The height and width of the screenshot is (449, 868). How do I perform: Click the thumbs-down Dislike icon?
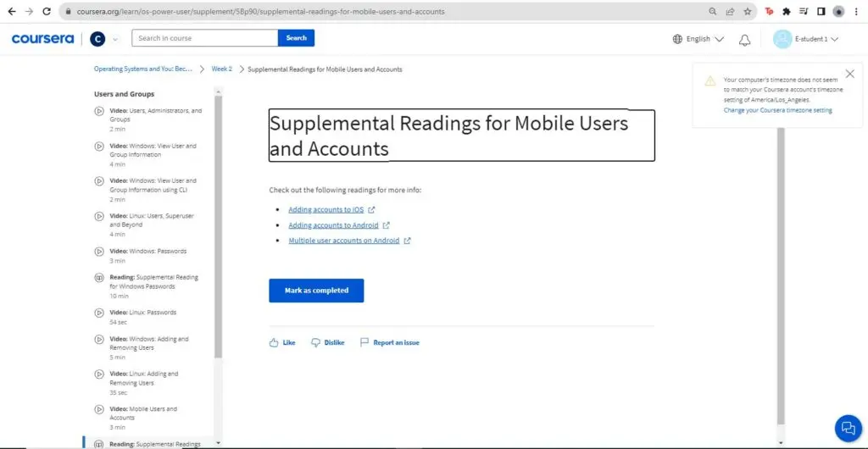(x=315, y=342)
